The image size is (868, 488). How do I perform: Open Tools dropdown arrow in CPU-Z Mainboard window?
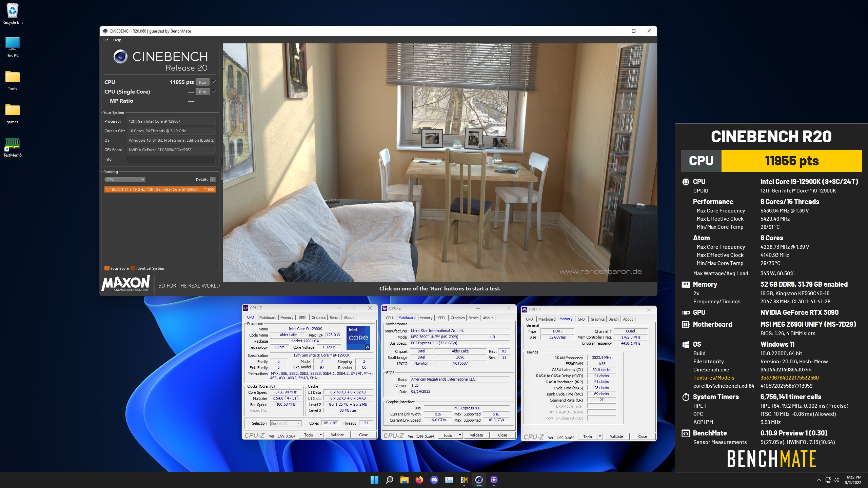coord(460,435)
